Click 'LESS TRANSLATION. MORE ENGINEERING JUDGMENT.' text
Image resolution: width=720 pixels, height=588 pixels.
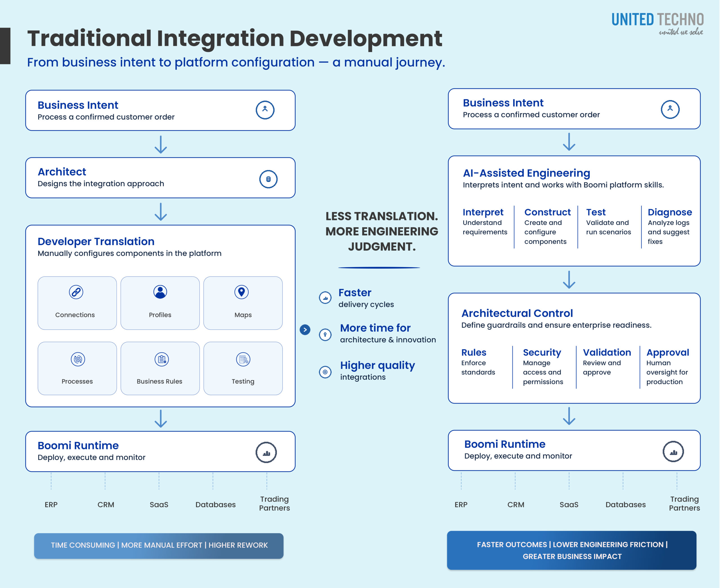pyautogui.click(x=381, y=231)
